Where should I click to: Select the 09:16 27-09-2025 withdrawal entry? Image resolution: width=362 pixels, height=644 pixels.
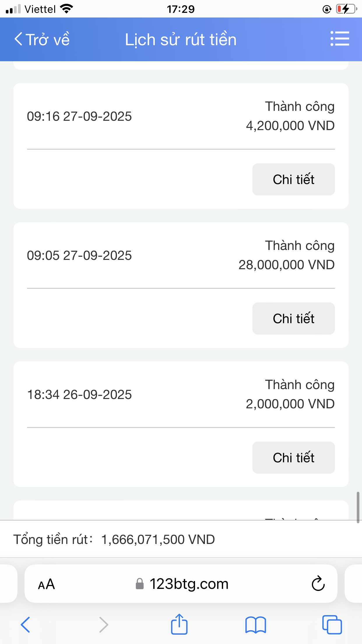click(79, 116)
